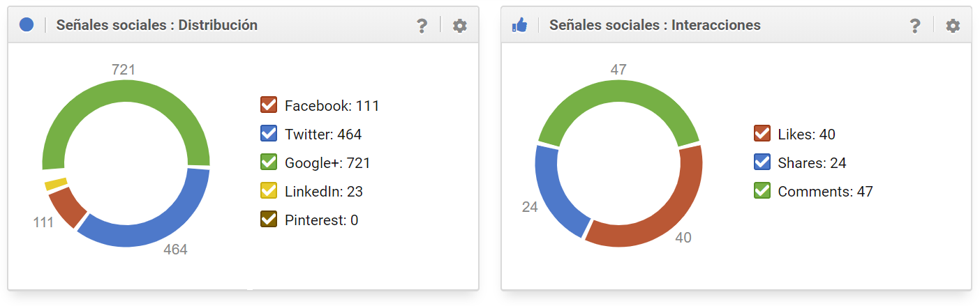Toggle the Twitter checkbox off
Screen dimensions: 980x306
coord(269,134)
